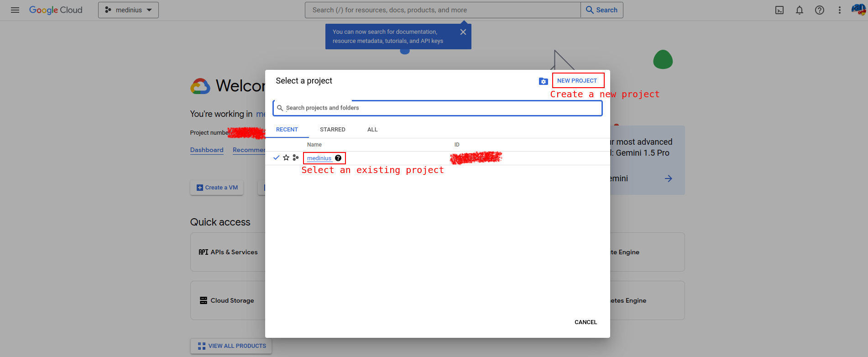Dismiss the search documentation tooltip
The height and width of the screenshot is (357, 868).
pyautogui.click(x=463, y=32)
